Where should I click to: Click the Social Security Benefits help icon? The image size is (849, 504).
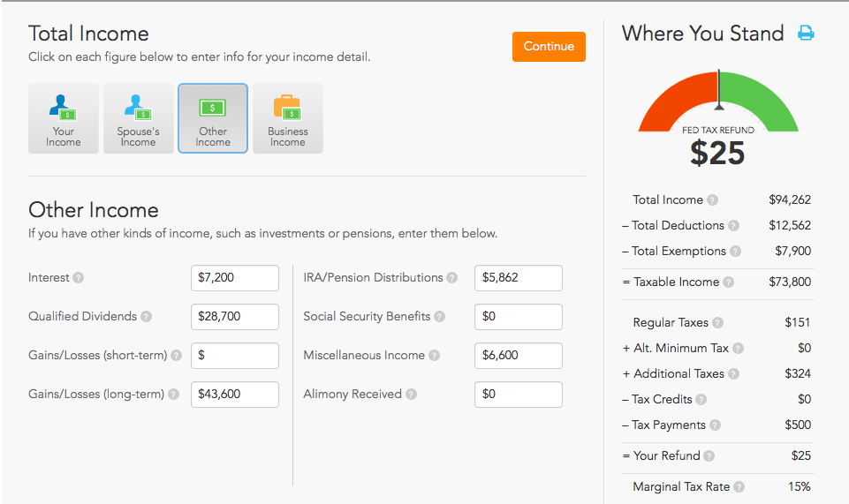tap(440, 317)
